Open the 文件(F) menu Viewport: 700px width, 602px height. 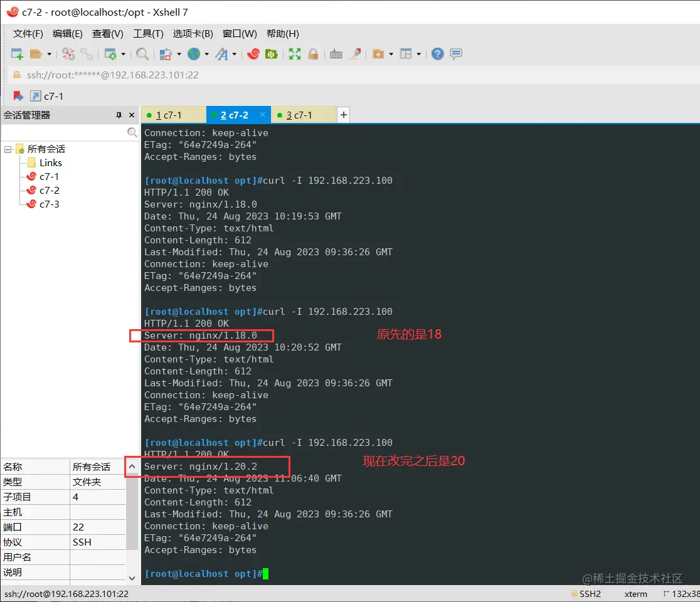28,34
